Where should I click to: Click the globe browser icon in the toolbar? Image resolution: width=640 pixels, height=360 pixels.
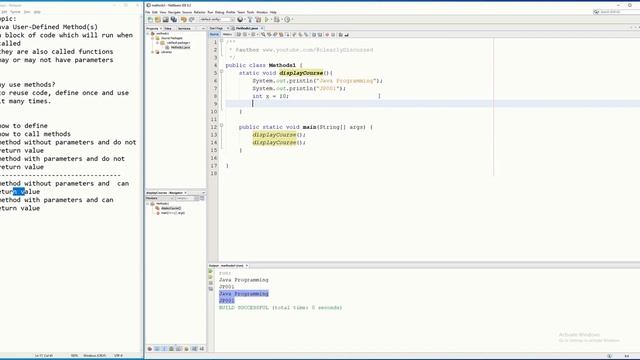point(240,19)
